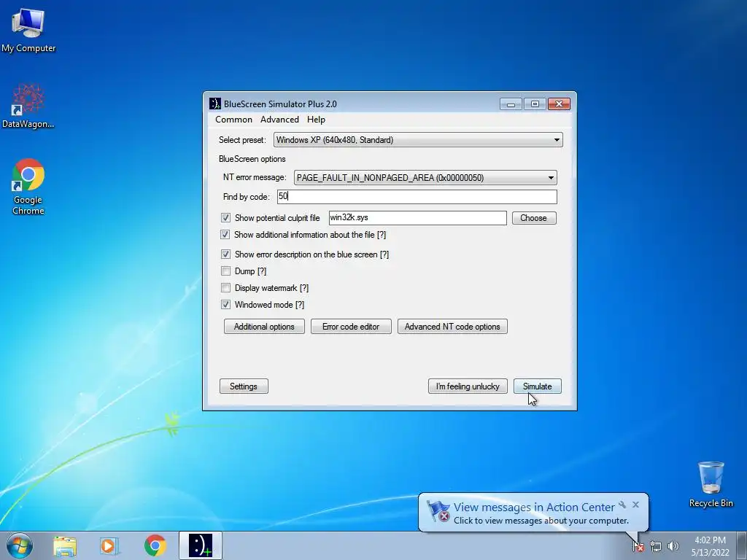The height and width of the screenshot is (560, 747).
Task: Open the Recycle Bin icon
Action: [711, 484]
